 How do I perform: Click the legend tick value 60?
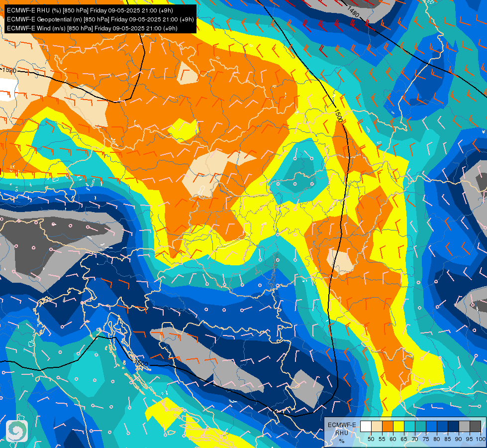coord(393,439)
